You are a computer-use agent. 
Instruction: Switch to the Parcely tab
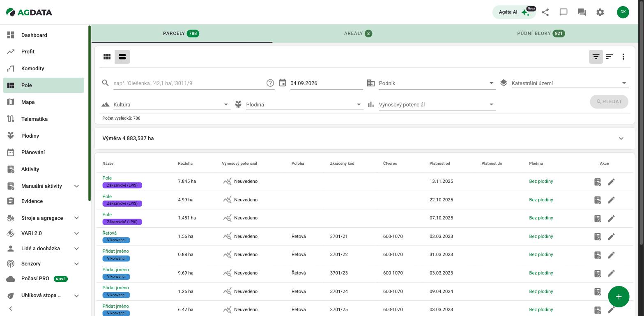click(x=182, y=33)
